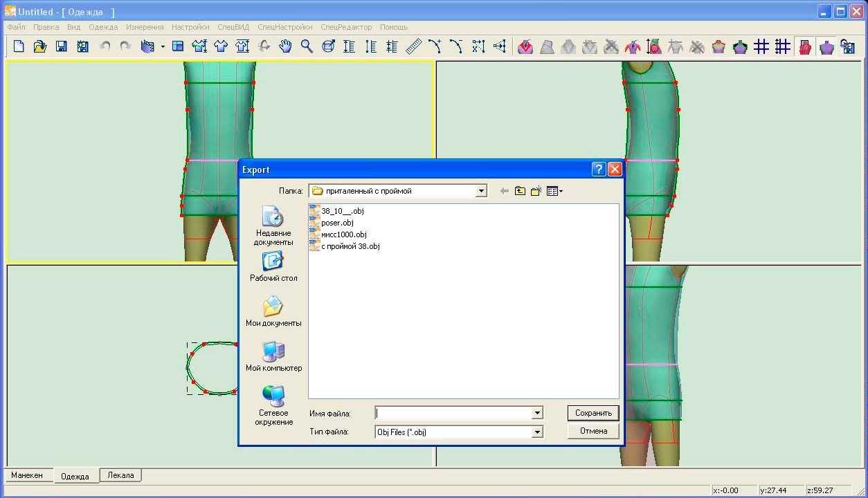Click the hand pan tool icon
Screen dimensions: 868x498
click(285, 46)
